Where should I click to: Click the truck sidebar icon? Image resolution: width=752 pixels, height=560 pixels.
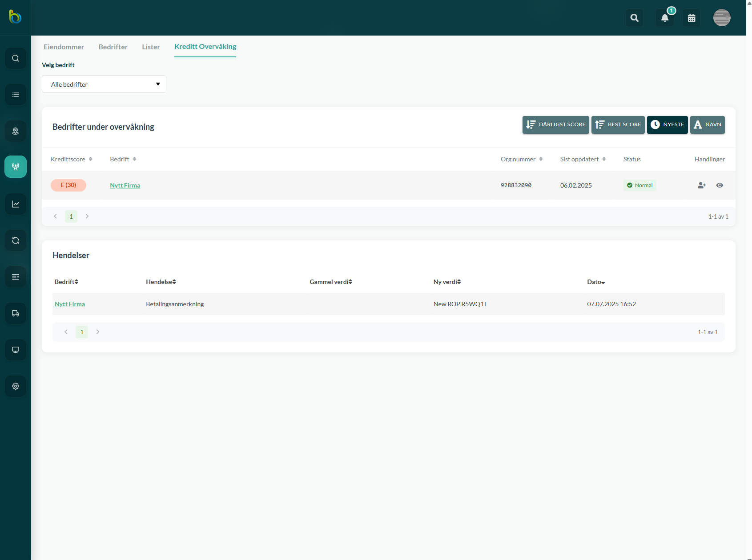point(16,313)
